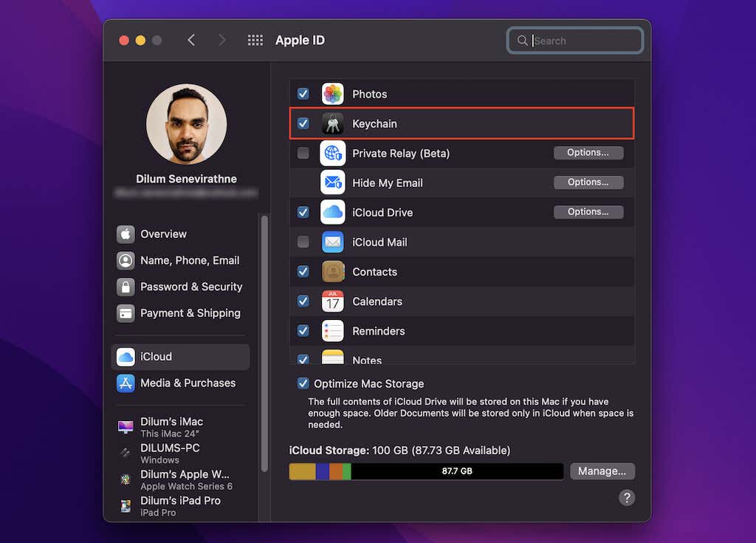Uncheck the Keychain checkbox
Image resolution: width=756 pixels, height=543 pixels.
(x=303, y=123)
